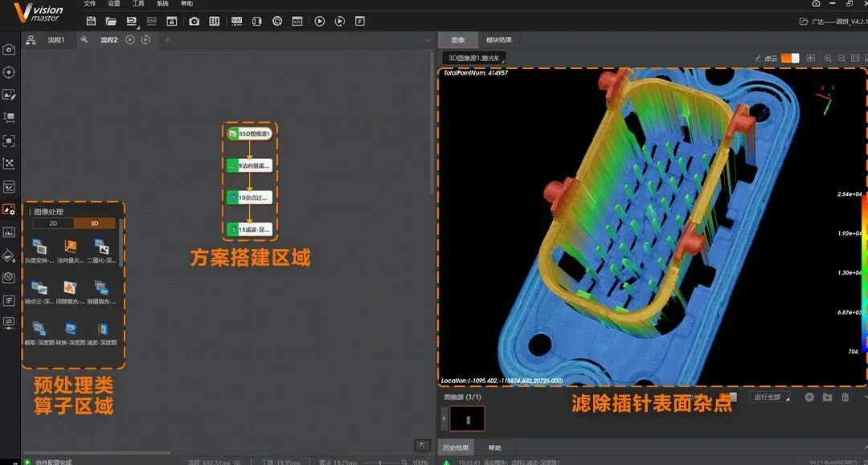Zoom in on the 3D point cloud view
The image size is (868, 465).
828,58
